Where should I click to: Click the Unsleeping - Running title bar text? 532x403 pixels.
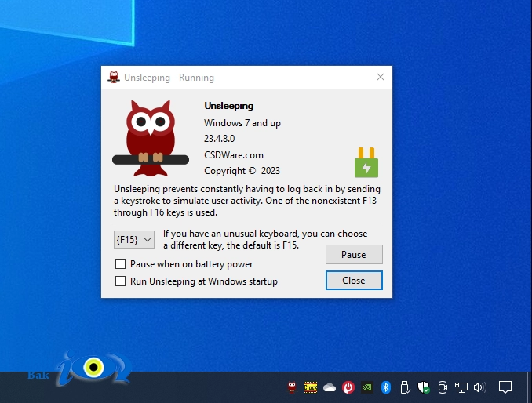pos(169,78)
